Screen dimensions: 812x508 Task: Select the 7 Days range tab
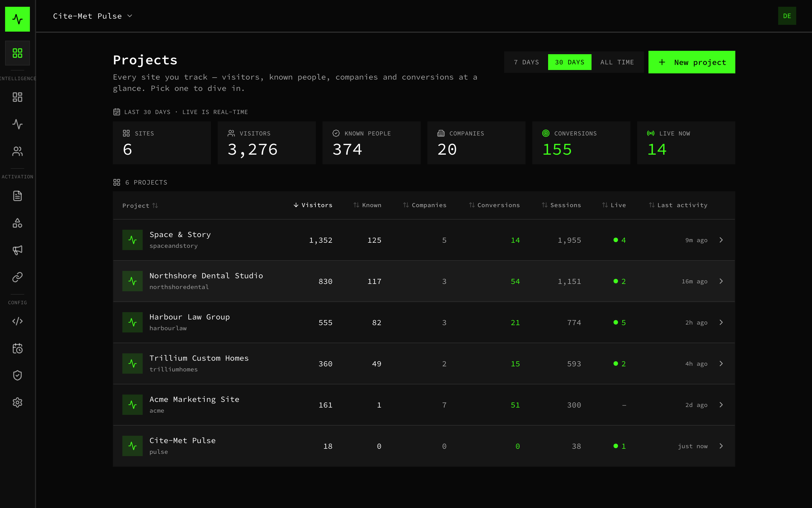tap(526, 62)
